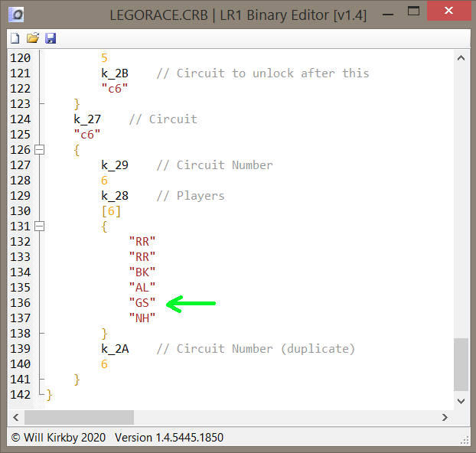Click the value 6 on line 128

(104, 181)
